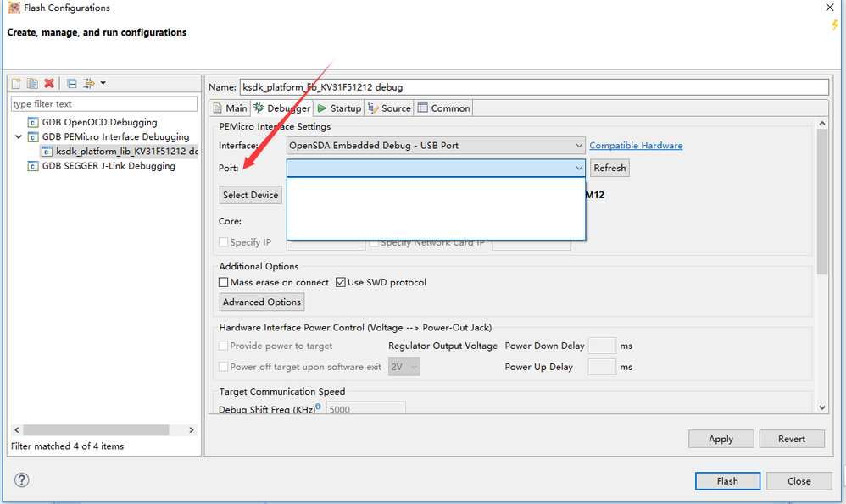846x504 pixels.
Task: Click left arrow of tree horizontal scrollbar
Action: [17, 430]
